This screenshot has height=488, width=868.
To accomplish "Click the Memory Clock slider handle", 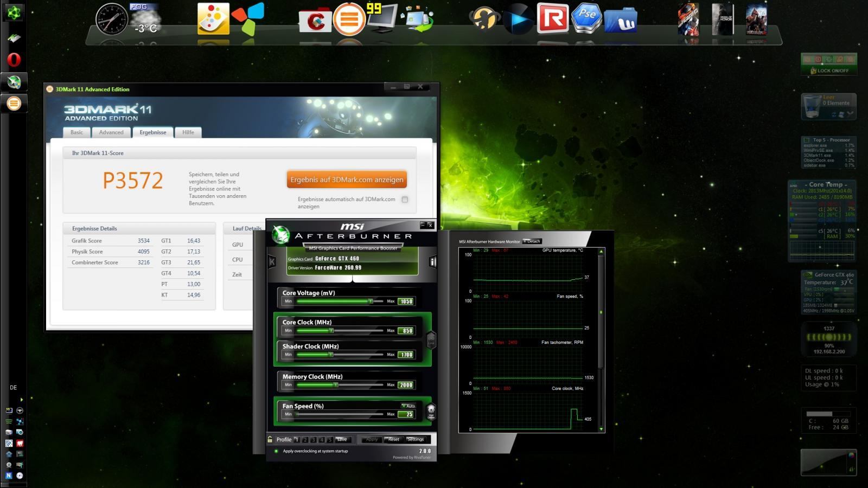I will [336, 385].
